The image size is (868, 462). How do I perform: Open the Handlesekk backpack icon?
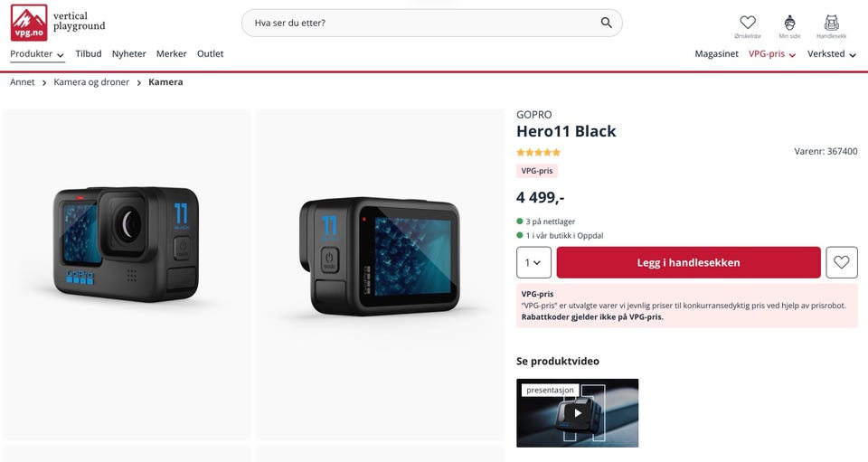[x=831, y=26]
